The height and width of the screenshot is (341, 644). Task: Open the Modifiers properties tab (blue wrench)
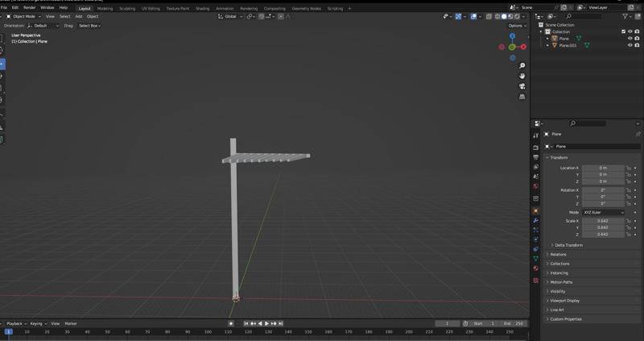(535, 220)
